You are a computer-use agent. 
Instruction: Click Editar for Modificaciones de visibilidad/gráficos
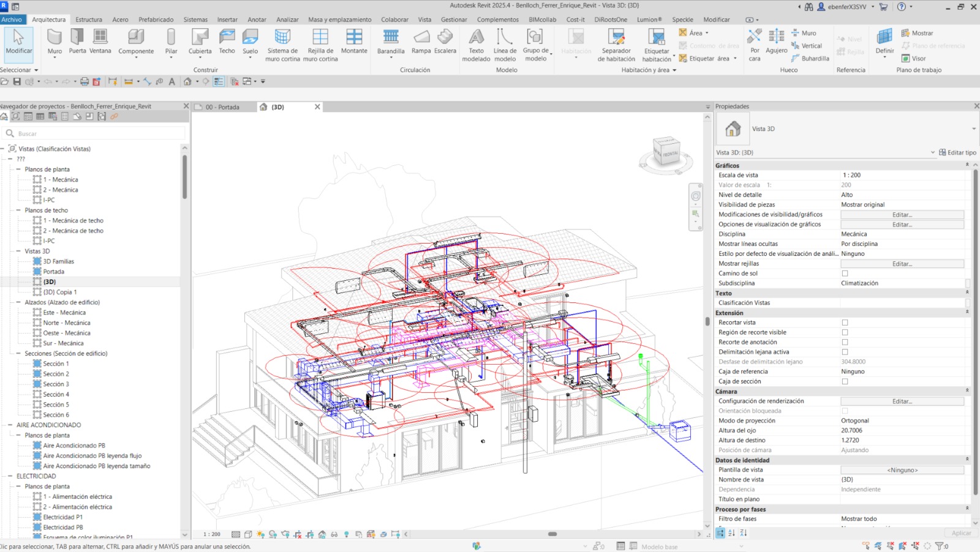tap(902, 215)
